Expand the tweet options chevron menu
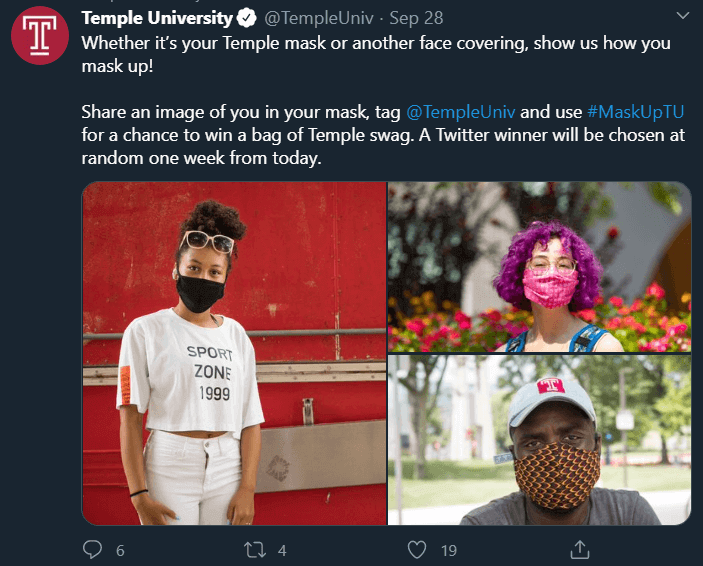The width and height of the screenshot is (703, 566). pos(682,17)
